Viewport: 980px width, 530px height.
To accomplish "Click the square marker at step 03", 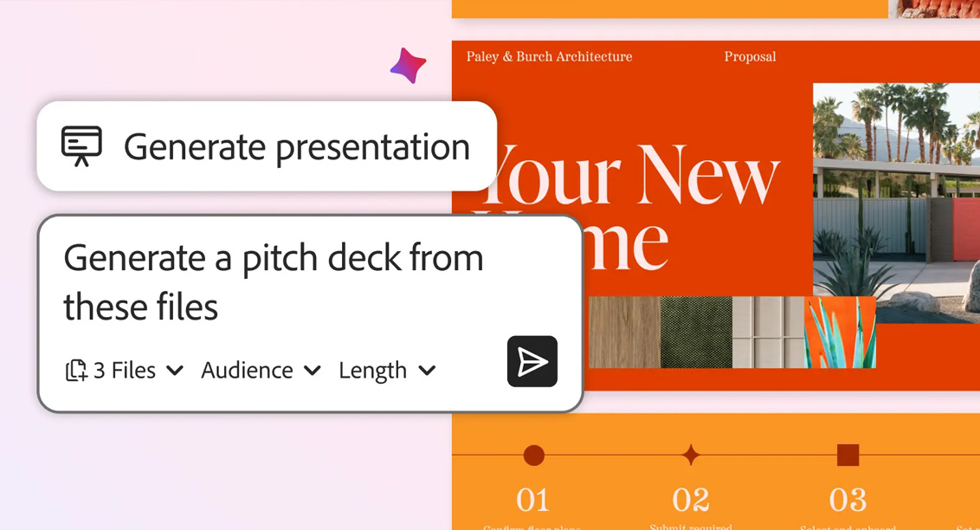I will click(x=847, y=454).
